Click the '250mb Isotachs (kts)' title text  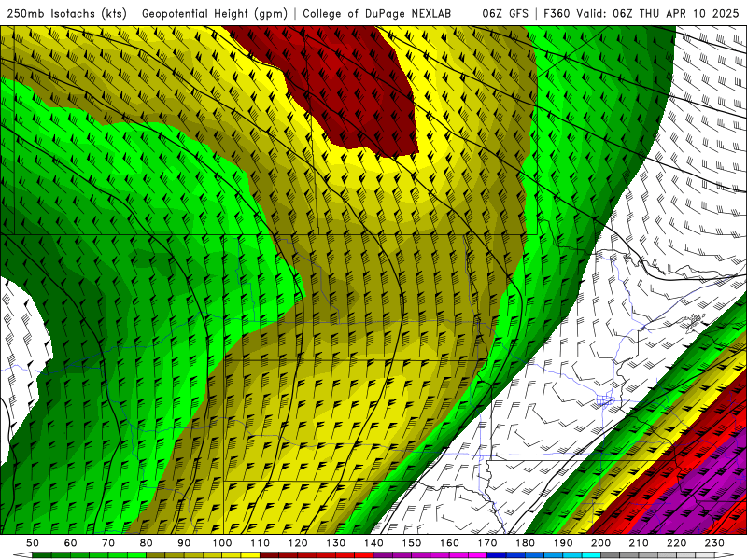[x=66, y=14]
